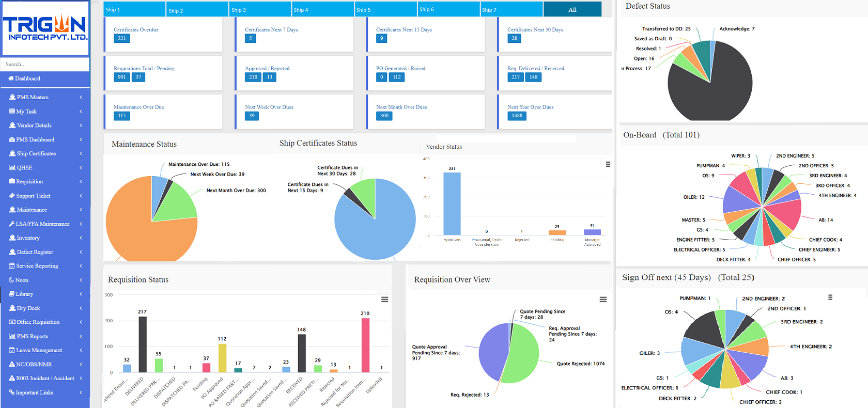The width and height of the screenshot is (868, 408).
Task: Open the Vendor Status chart hamburger menu
Action: point(608,164)
